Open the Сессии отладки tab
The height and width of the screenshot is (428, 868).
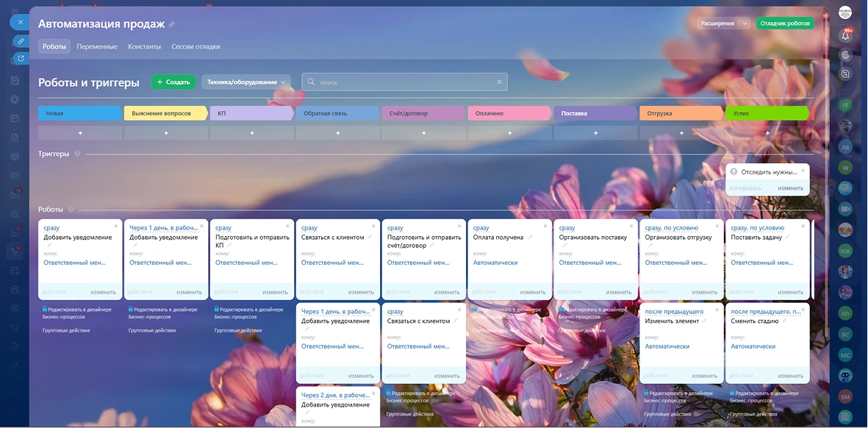point(196,46)
